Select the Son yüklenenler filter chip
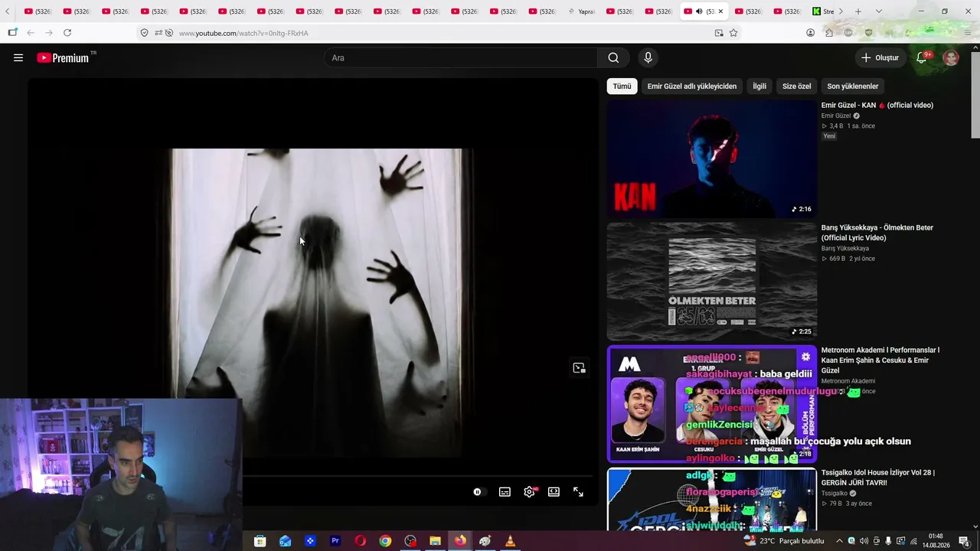The image size is (980, 551). [853, 86]
